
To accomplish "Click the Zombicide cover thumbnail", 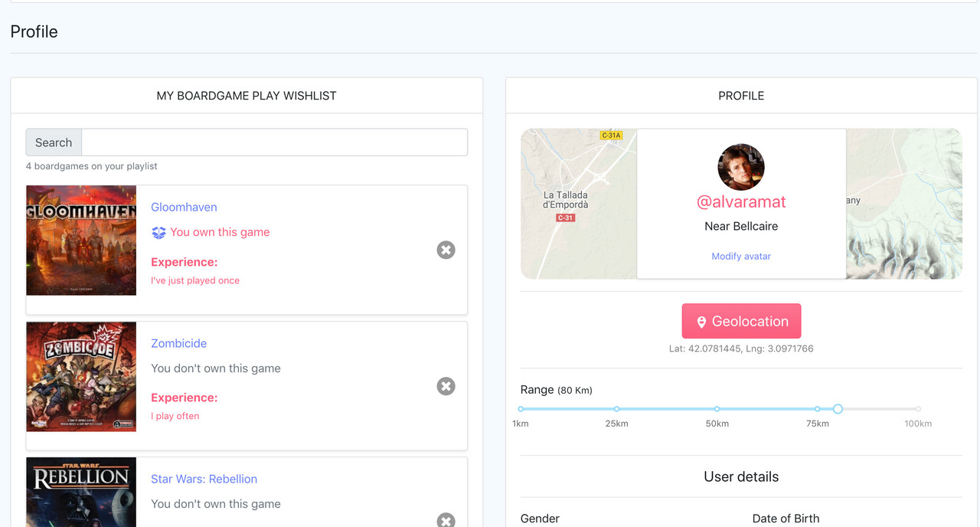I will point(81,376).
